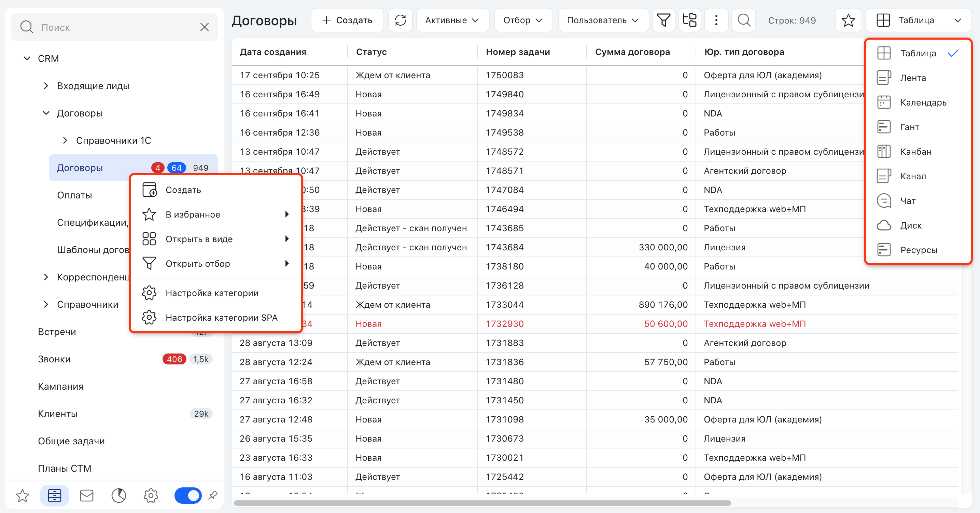Select Лента view icon in view menu
The width and height of the screenshot is (980, 513).
[884, 78]
